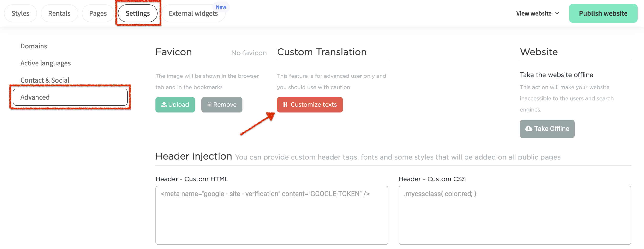Open Contact & Social settings
This screenshot has width=644, height=249.
45,80
